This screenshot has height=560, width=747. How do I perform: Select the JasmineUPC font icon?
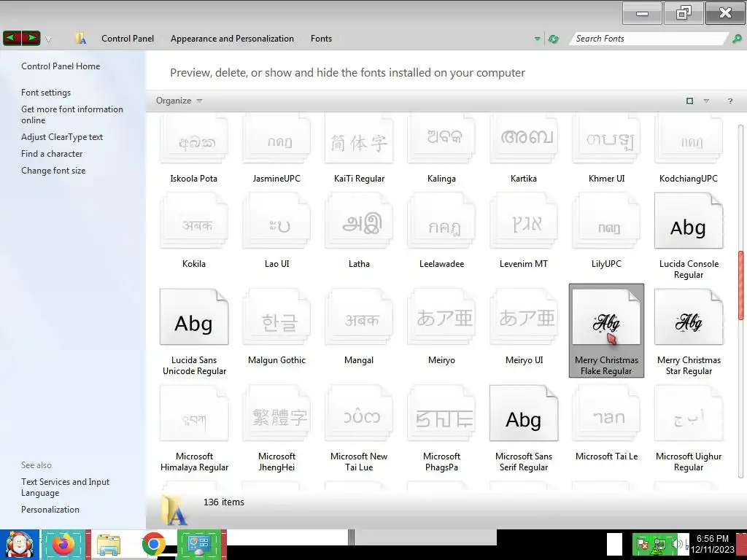pos(276,139)
